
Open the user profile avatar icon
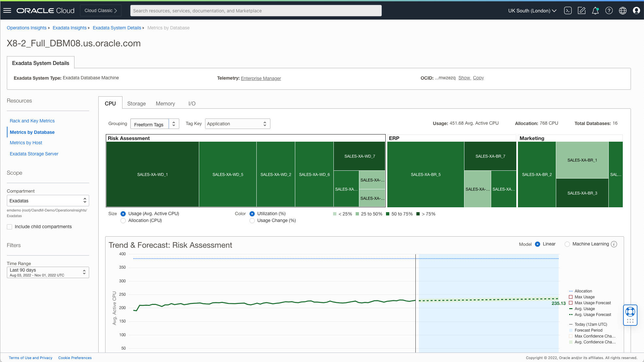click(x=636, y=10)
